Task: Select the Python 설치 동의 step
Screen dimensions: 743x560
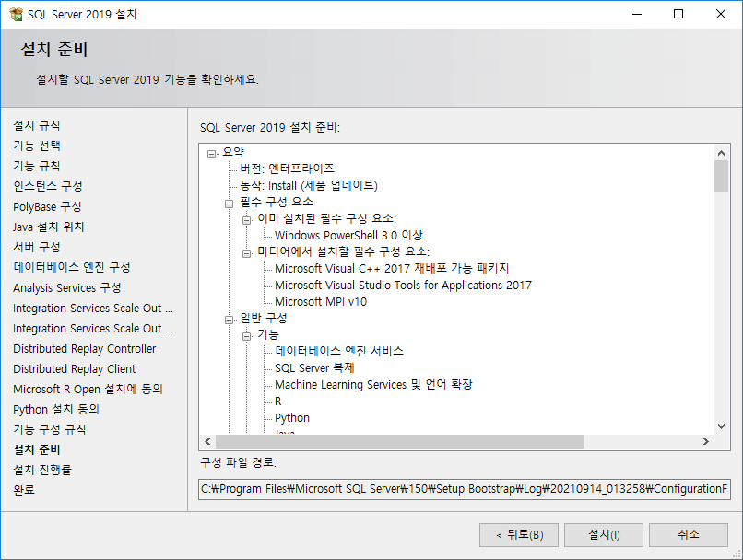Action: (56, 410)
